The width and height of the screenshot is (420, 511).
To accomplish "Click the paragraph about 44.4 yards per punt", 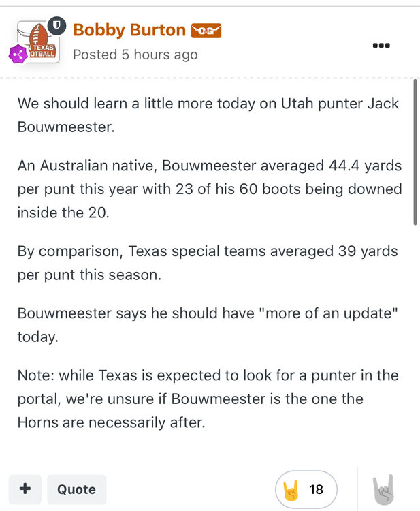I will tap(209, 189).
